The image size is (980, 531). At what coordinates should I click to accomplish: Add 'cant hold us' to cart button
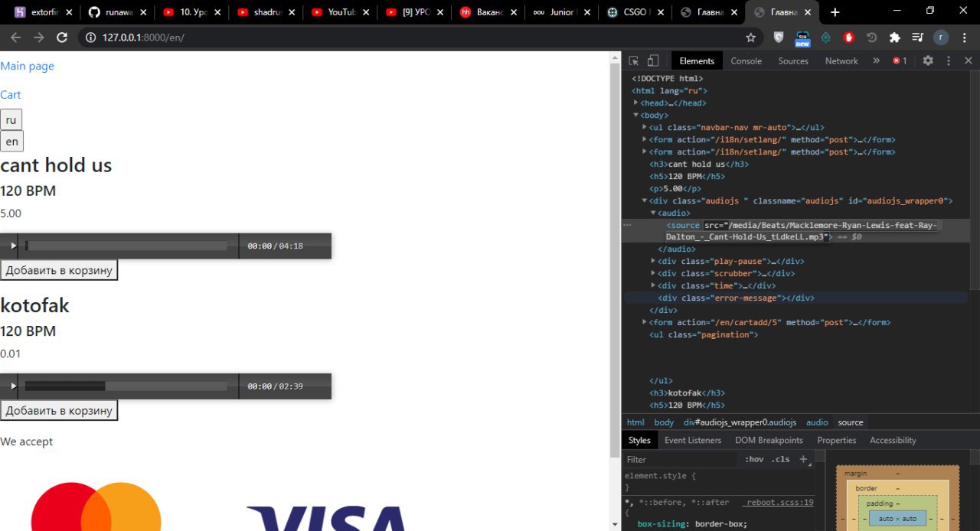click(59, 270)
